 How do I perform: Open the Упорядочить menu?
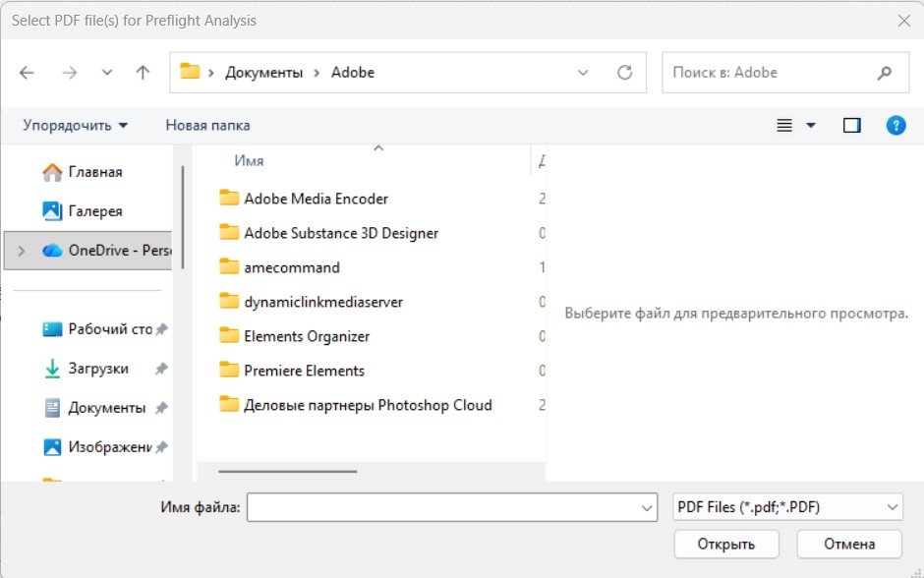(x=76, y=126)
